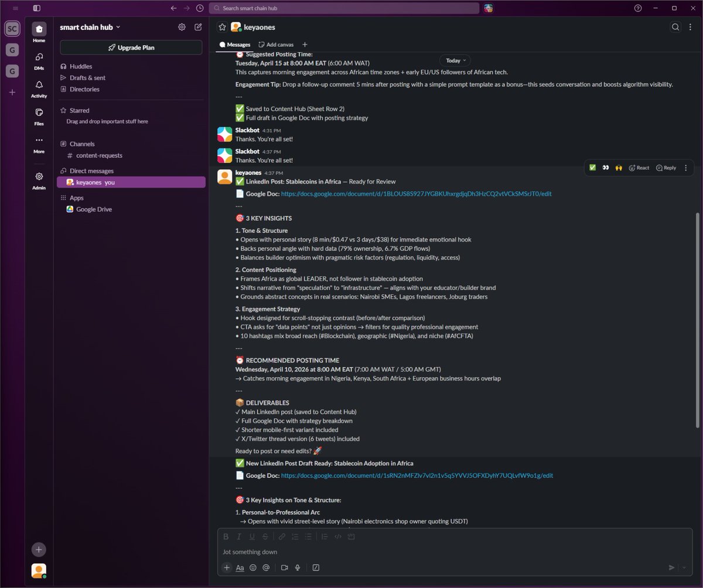Open message more actions kebab
The image size is (703, 588).
(x=686, y=167)
